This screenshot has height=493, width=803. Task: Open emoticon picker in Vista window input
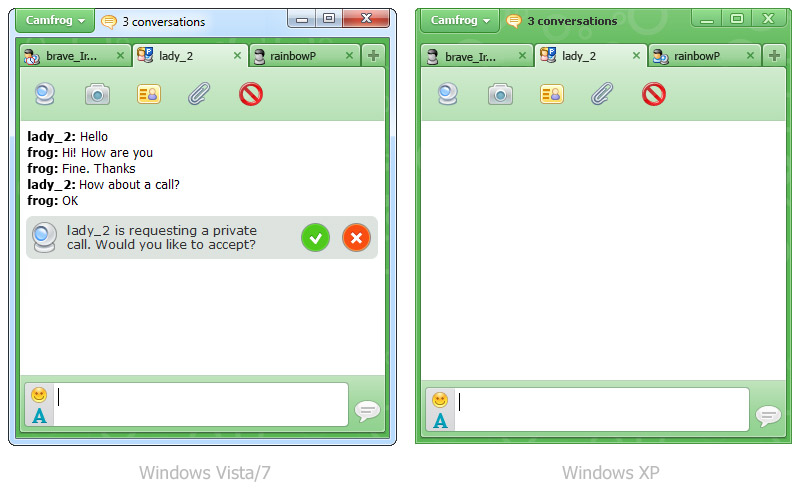pyautogui.click(x=39, y=395)
